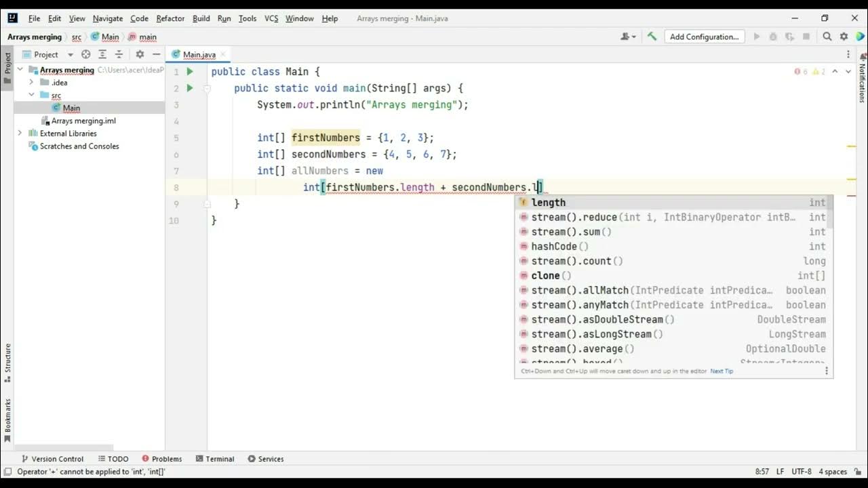
Task: Click the Add Configuration button
Action: click(704, 37)
